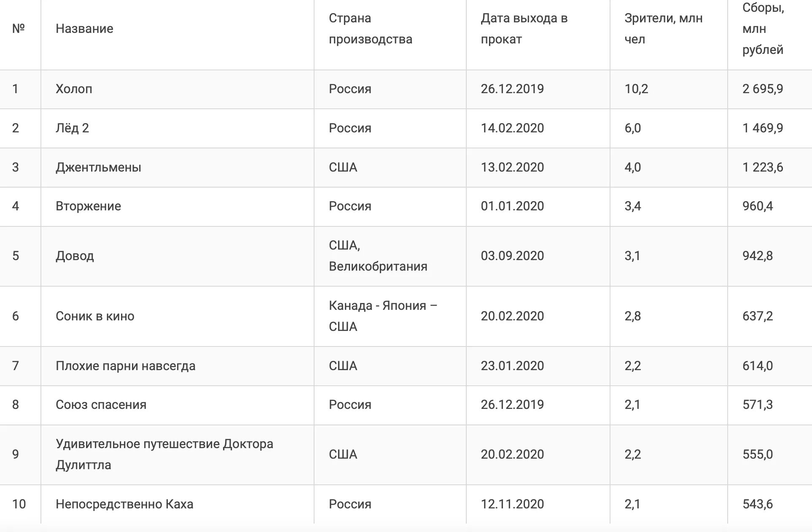
Task: Click the Соник в кино title
Action: point(95,316)
